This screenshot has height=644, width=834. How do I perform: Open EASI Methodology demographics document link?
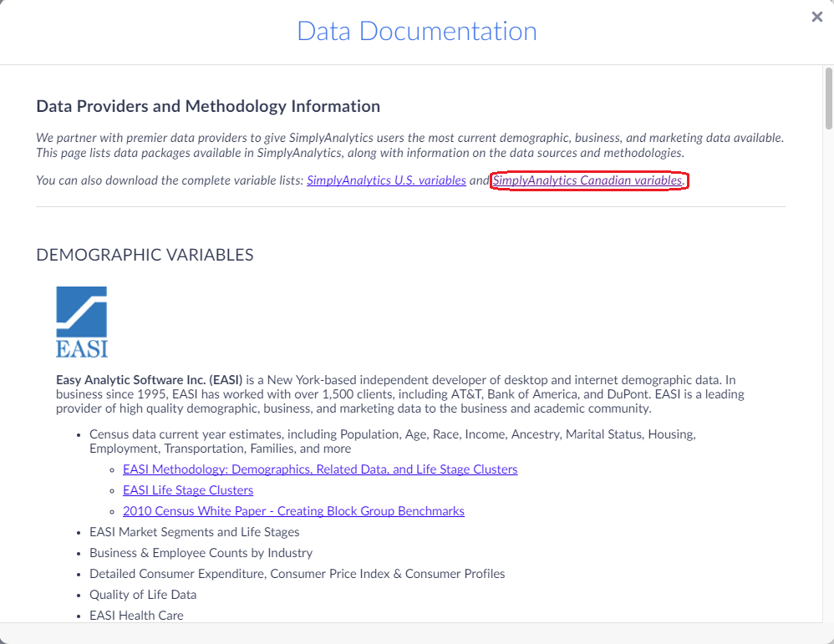point(320,469)
